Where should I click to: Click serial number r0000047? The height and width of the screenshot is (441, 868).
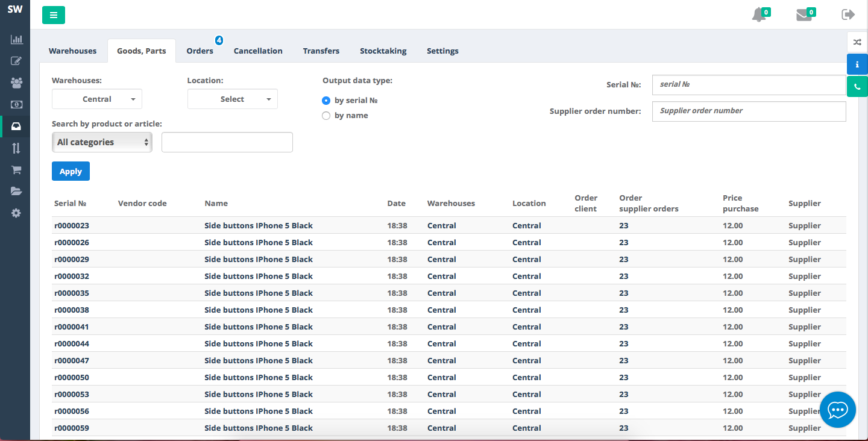pyautogui.click(x=72, y=361)
